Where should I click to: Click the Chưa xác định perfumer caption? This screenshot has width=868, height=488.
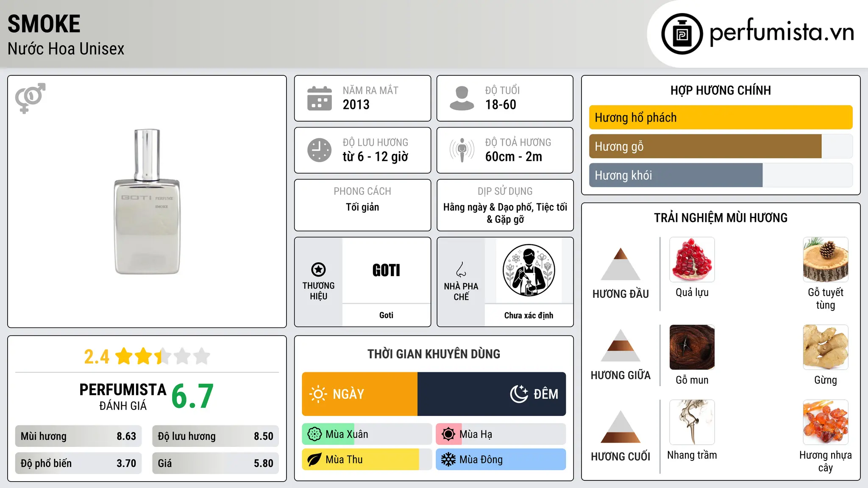[529, 315]
